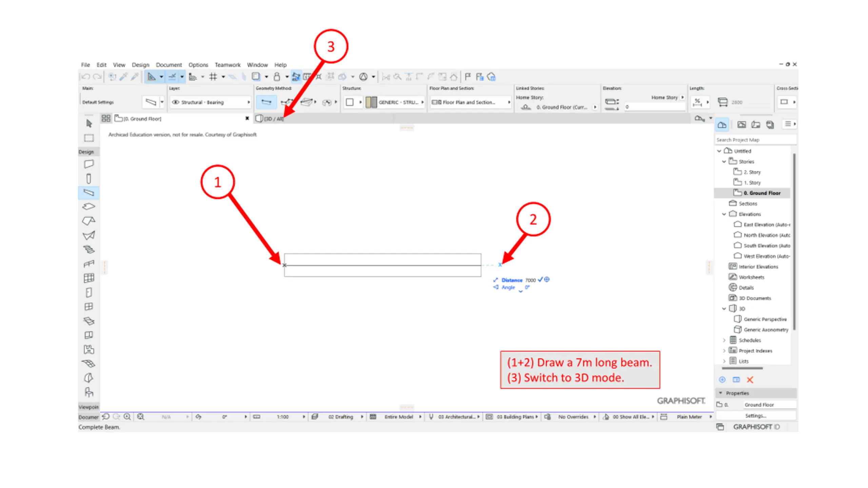Select the Slab tool
The height and width of the screenshot is (488, 868).
click(x=89, y=207)
